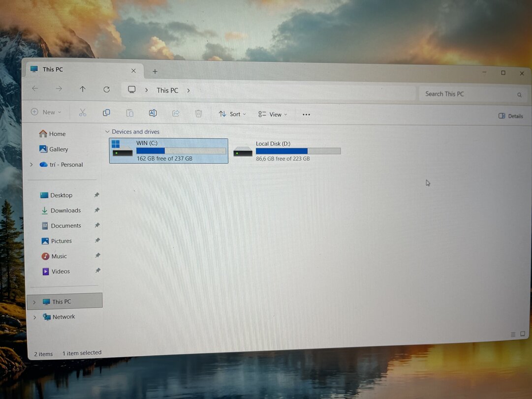Select Network in navigation pane
Image resolution: width=532 pixels, height=399 pixels.
click(x=59, y=317)
